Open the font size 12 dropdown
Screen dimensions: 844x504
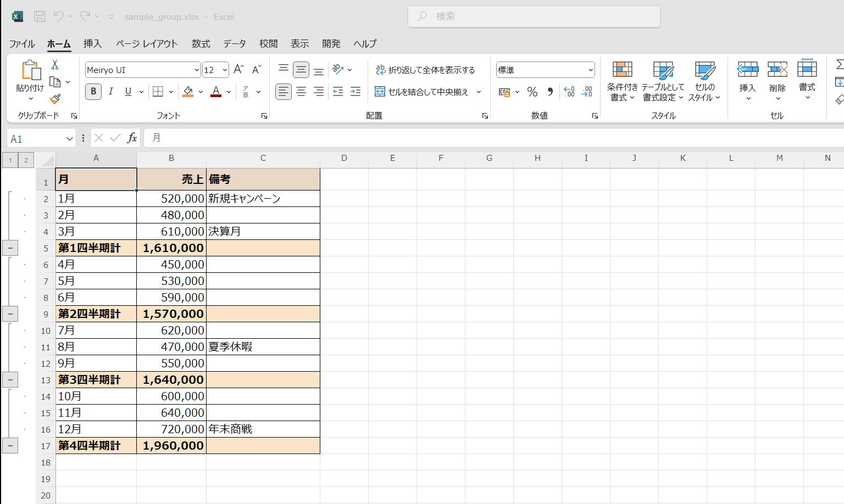pos(225,70)
